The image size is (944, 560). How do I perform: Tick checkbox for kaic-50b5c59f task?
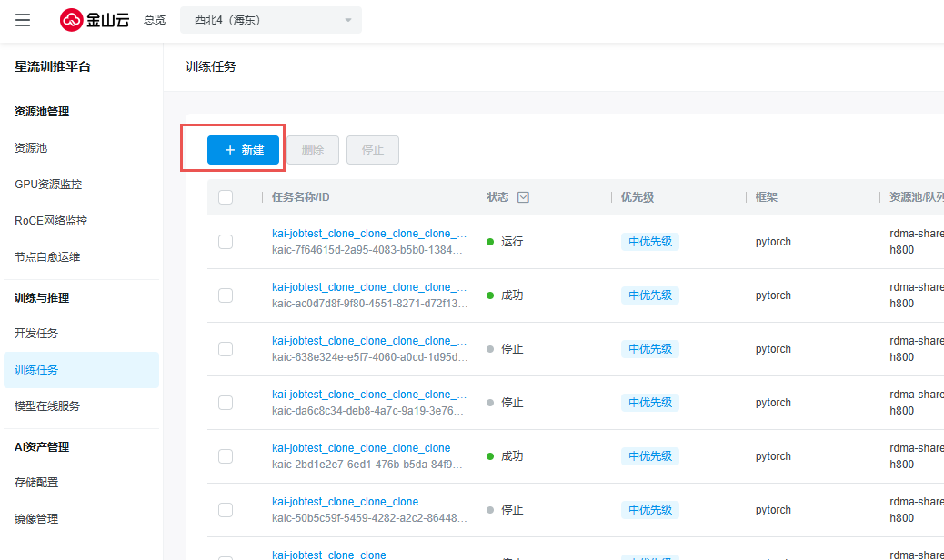(x=226, y=510)
